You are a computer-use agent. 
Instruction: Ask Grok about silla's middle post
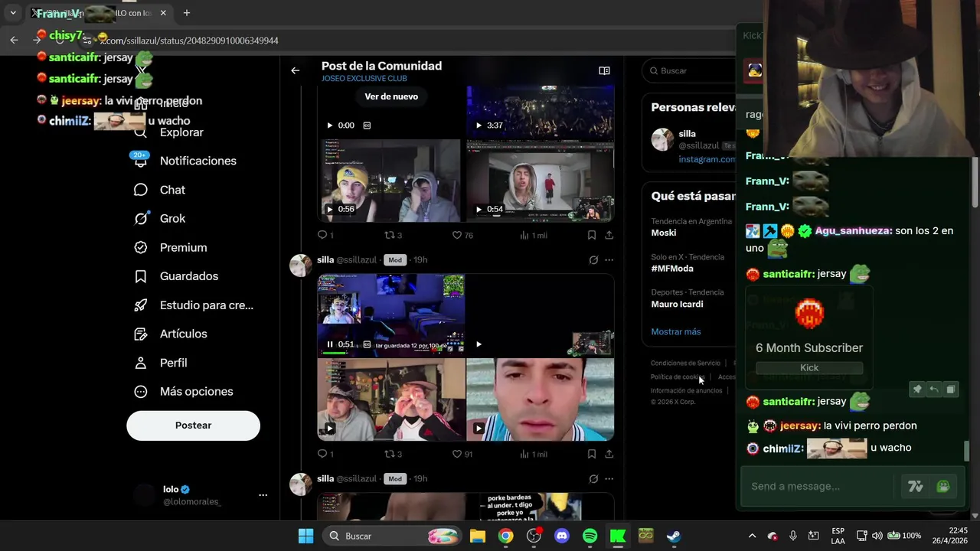pyautogui.click(x=593, y=260)
